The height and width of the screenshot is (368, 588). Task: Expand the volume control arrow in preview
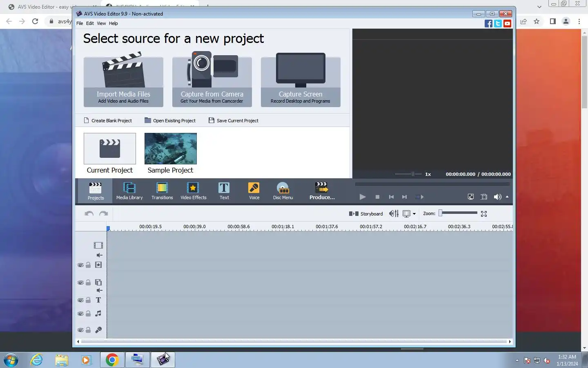[x=507, y=197]
